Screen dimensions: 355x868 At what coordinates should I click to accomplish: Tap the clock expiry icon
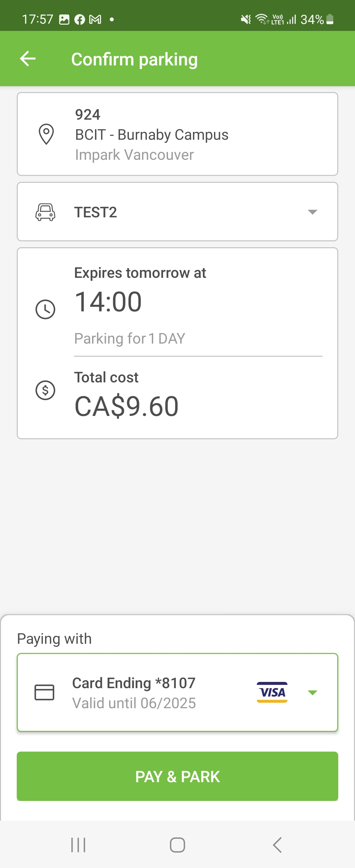(45, 309)
